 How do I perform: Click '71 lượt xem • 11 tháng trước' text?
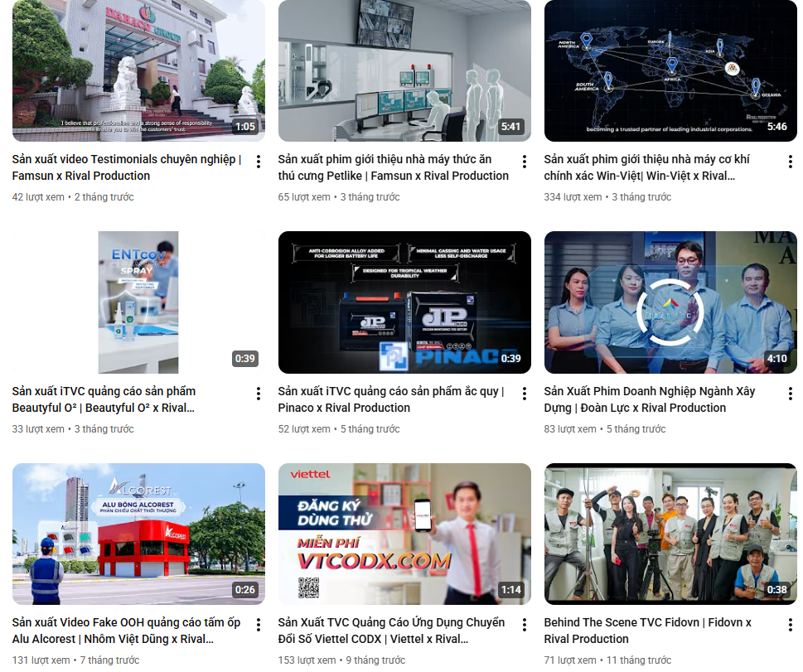click(607, 660)
